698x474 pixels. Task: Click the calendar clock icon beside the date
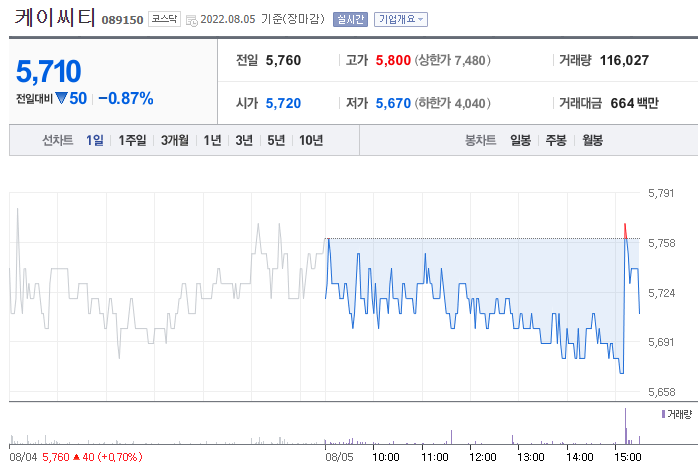pos(192,20)
